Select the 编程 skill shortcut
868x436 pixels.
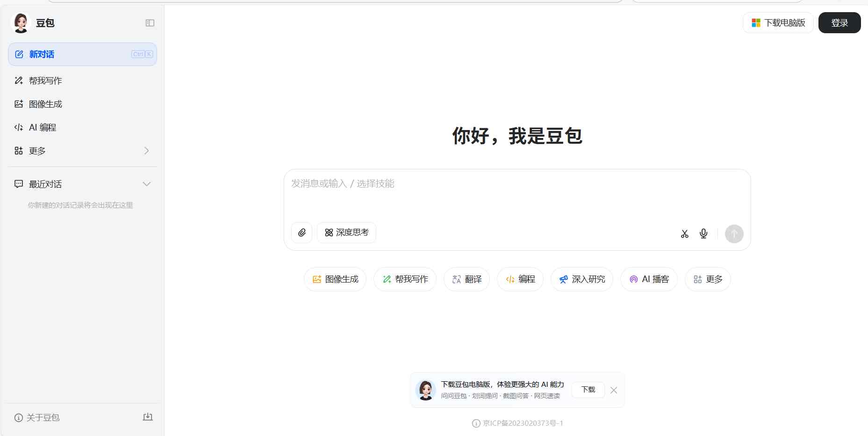coord(520,279)
